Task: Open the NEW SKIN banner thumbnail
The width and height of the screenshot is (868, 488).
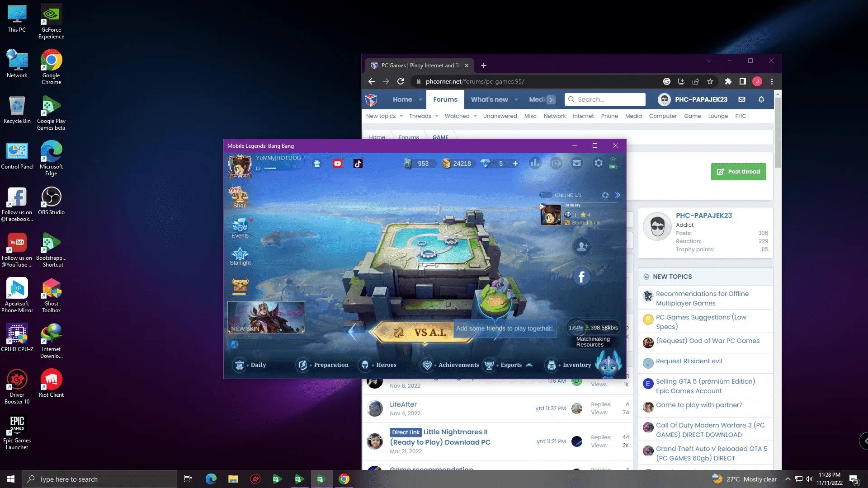Action: [x=266, y=317]
